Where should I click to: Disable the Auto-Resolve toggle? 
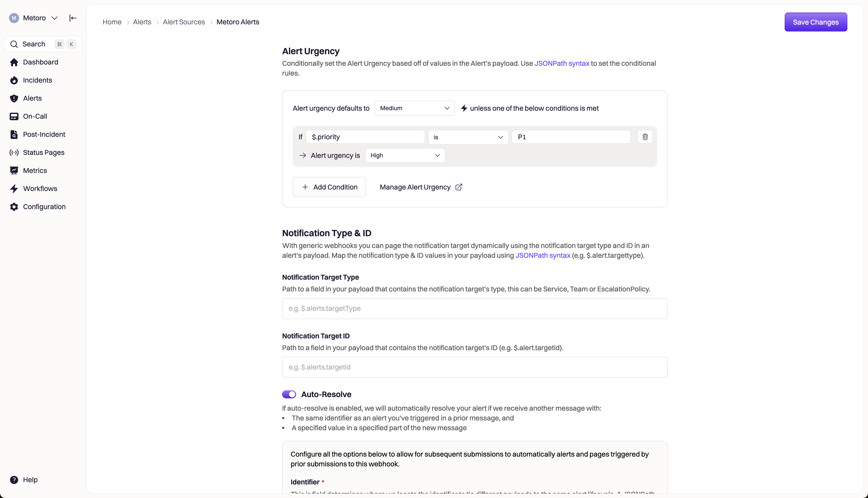(x=289, y=394)
